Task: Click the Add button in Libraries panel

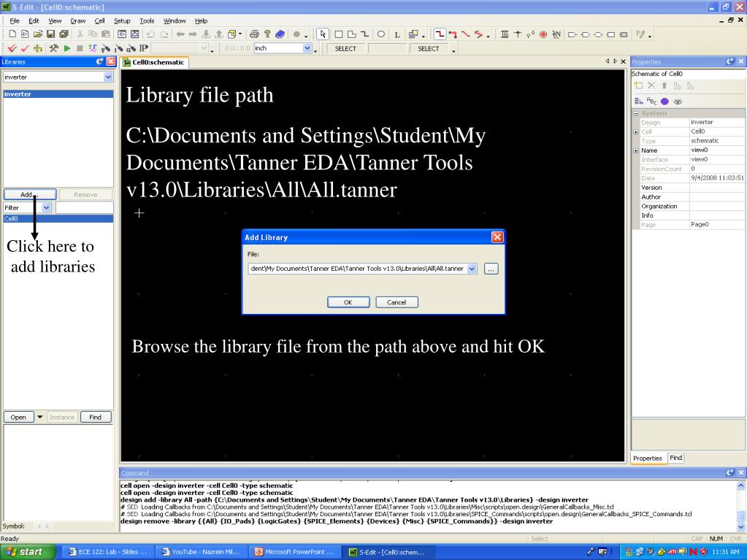Action: 29,194
